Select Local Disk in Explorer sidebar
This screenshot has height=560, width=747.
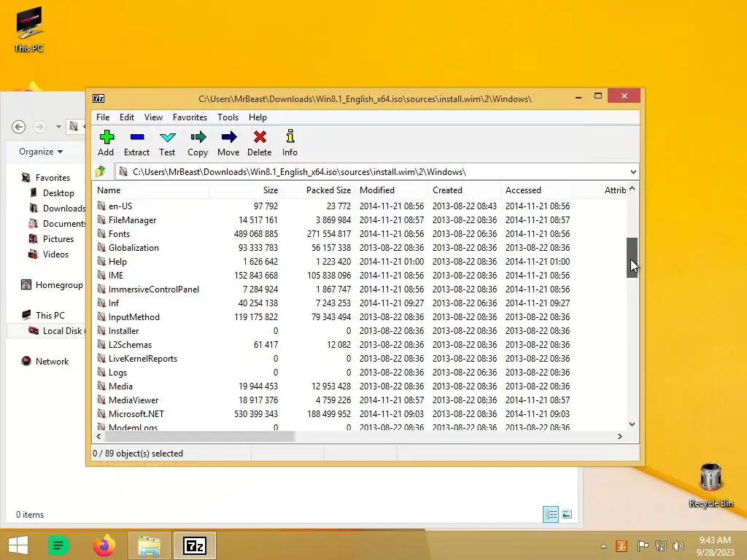click(63, 330)
